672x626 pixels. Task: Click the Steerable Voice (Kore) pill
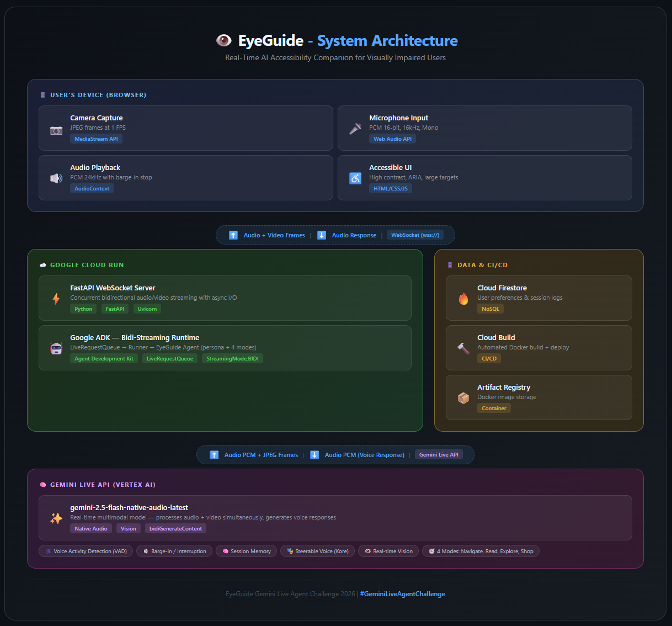pos(318,551)
